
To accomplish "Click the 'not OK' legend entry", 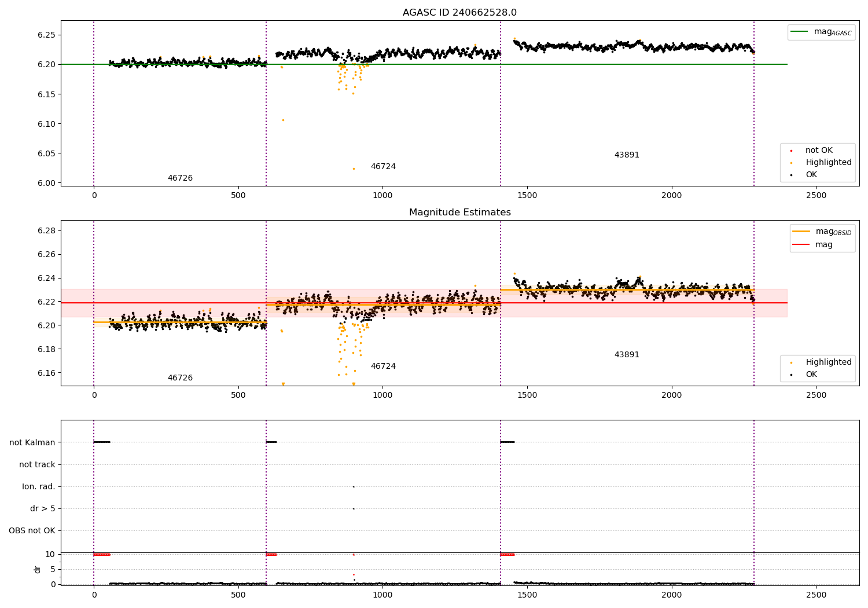I will tap(819, 151).
